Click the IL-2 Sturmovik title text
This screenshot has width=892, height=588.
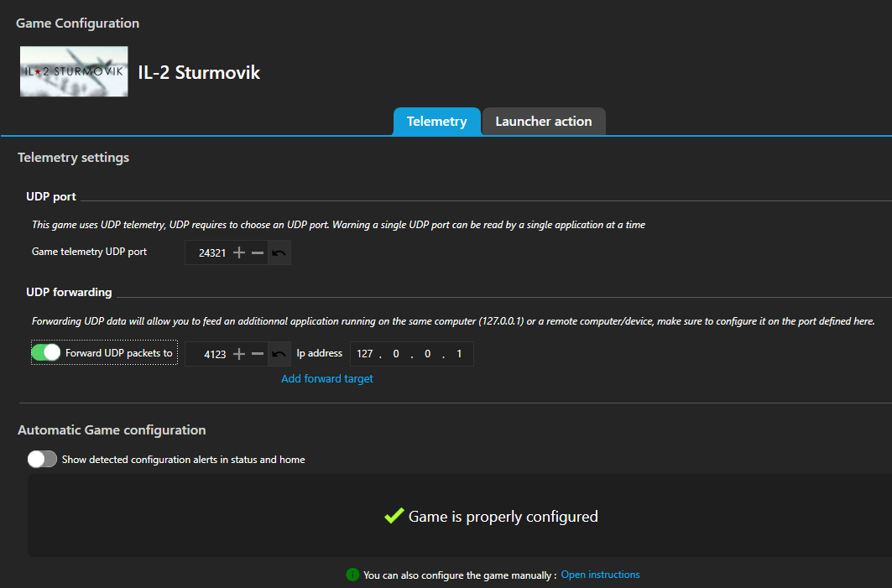199,72
